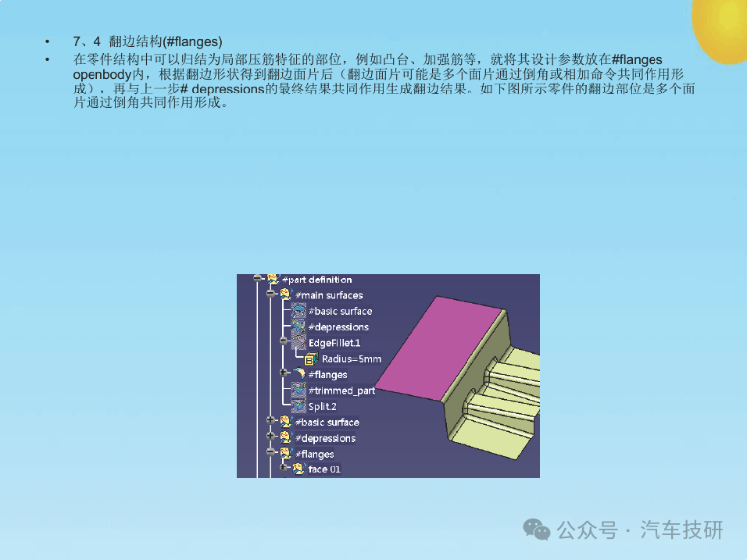Click the open body icon beside face 01
The width and height of the screenshot is (747, 560).
tap(298, 469)
